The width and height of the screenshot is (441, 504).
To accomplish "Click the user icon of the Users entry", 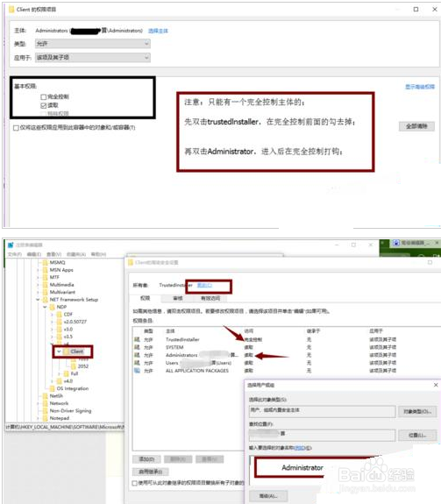I will (137, 363).
